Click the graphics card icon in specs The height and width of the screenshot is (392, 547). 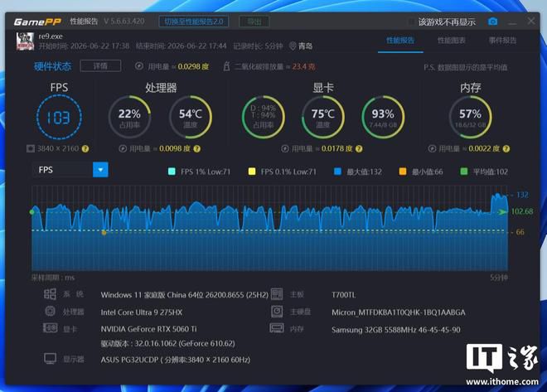coord(50,328)
